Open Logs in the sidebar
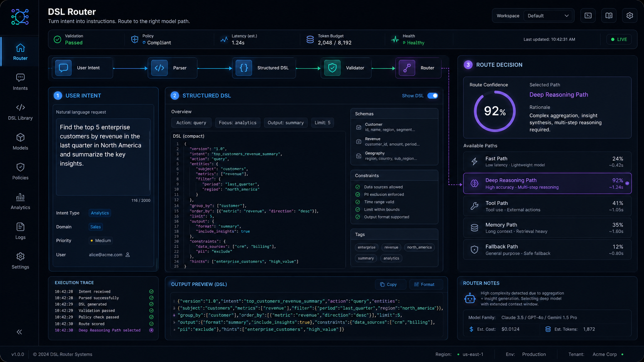 click(20, 231)
